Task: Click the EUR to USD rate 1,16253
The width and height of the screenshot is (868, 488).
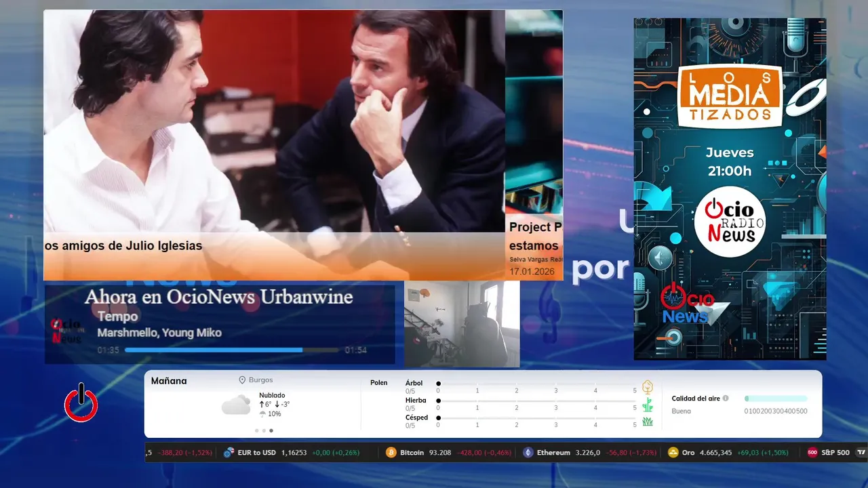Action: pos(294,453)
